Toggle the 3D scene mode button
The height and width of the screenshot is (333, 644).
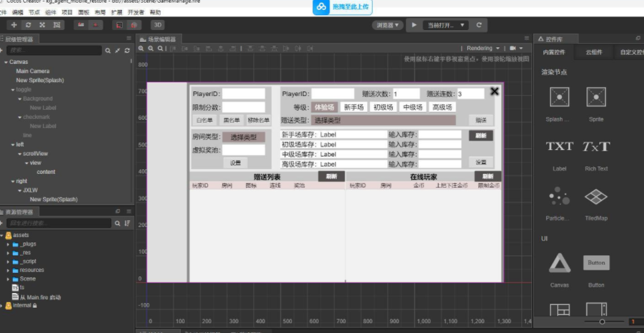coord(157,25)
